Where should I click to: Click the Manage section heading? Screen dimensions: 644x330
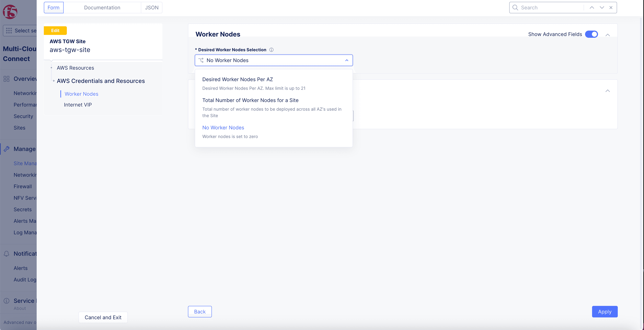point(24,149)
